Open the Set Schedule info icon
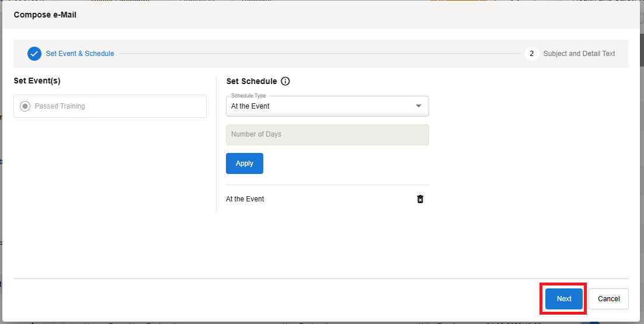The image size is (644, 324). tap(286, 81)
